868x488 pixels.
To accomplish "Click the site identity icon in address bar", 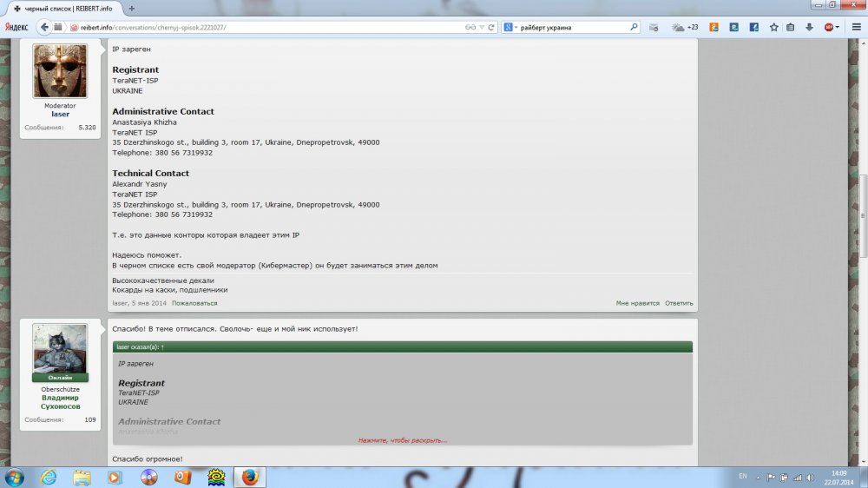I will coord(74,27).
